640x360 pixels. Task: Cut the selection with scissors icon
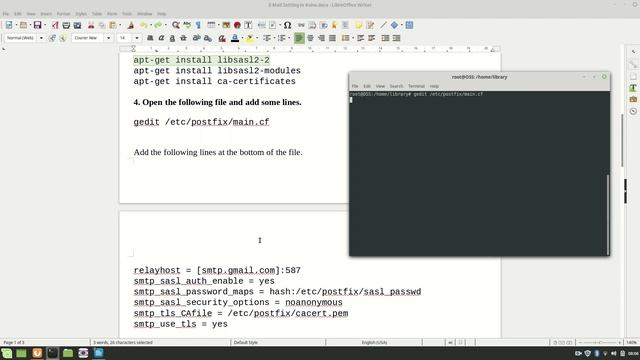[x=91, y=25]
